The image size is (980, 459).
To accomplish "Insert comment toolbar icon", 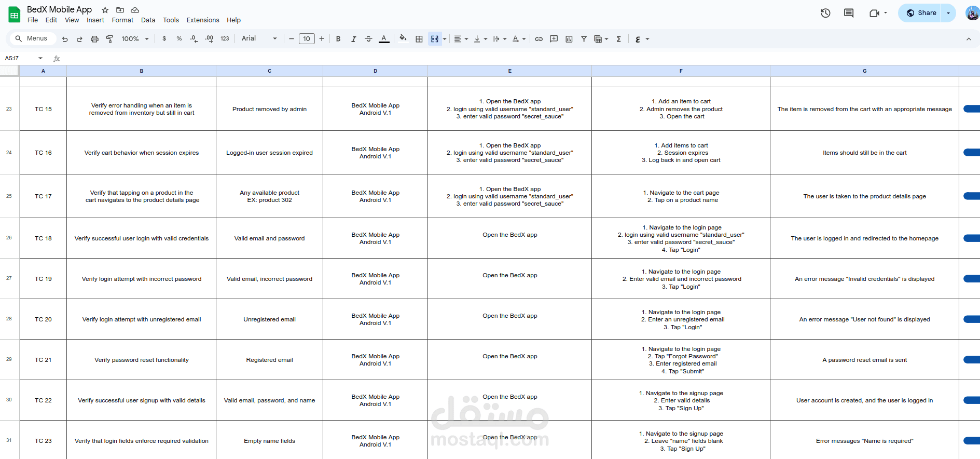I will click(554, 39).
